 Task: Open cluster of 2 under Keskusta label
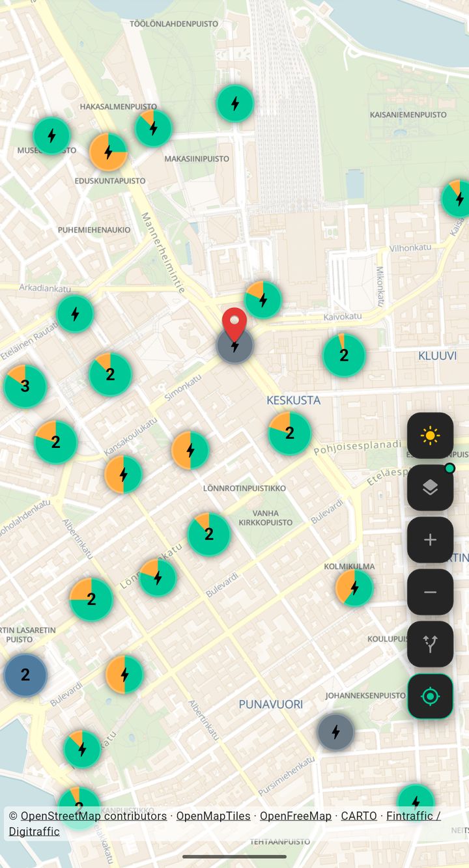pyautogui.click(x=290, y=433)
